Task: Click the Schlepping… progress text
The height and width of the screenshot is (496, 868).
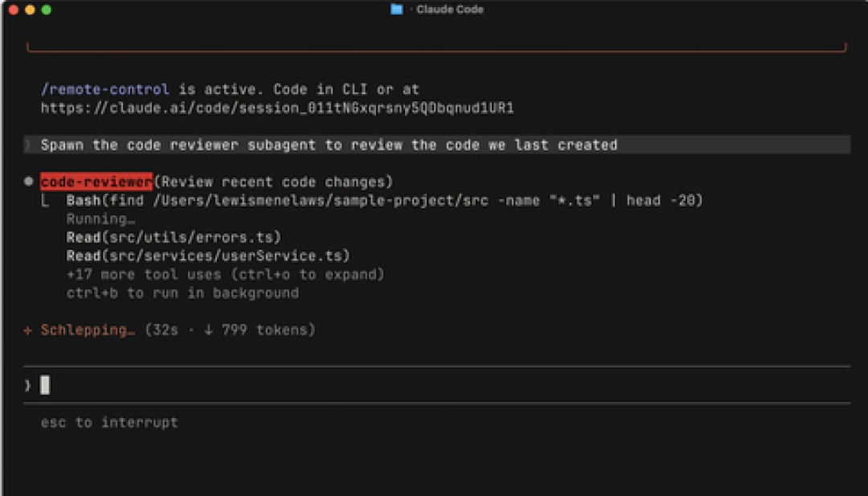Action: (88, 330)
